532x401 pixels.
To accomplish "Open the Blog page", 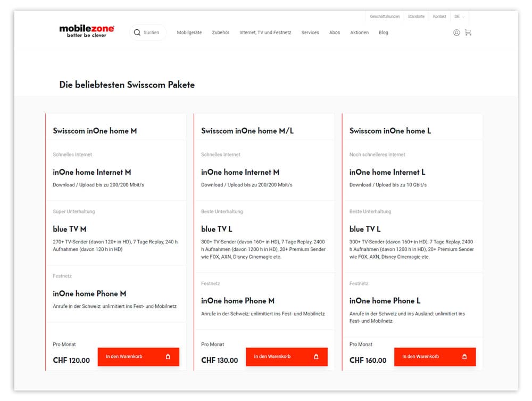I will tap(384, 32).
